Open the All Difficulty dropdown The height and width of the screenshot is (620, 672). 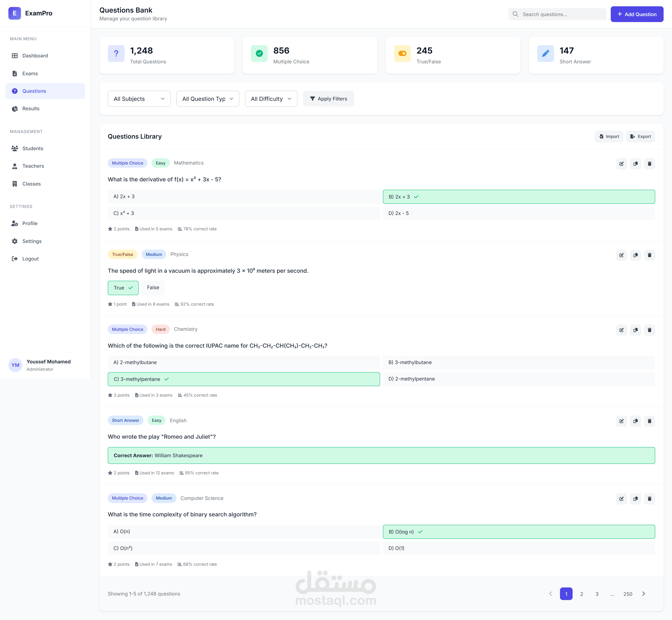pos(271,99)
